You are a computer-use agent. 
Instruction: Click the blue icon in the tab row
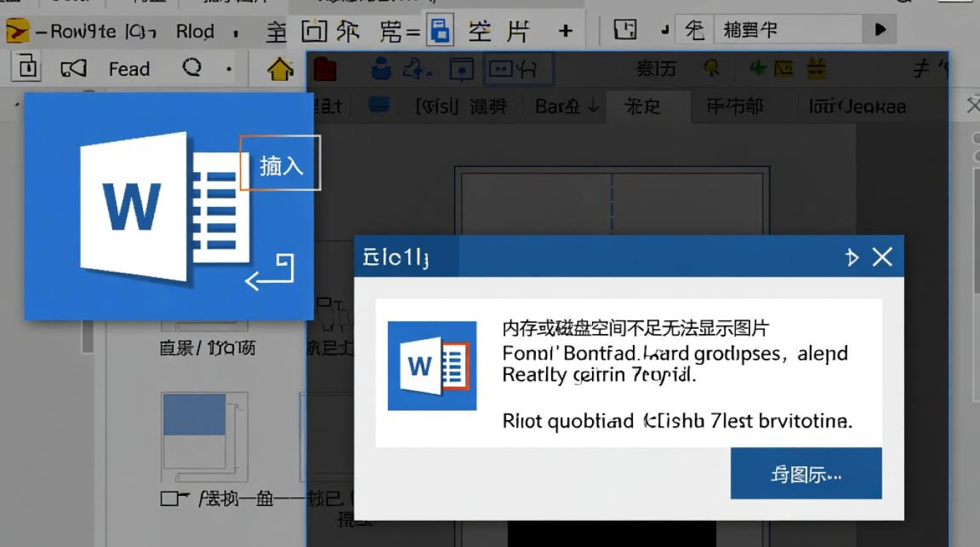tap(379, 106)
